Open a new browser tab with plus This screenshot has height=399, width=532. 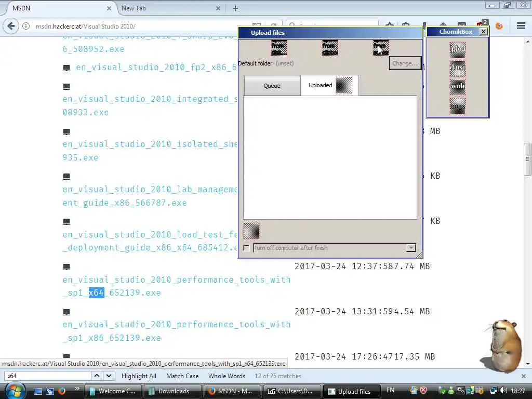tap(235, 8)
